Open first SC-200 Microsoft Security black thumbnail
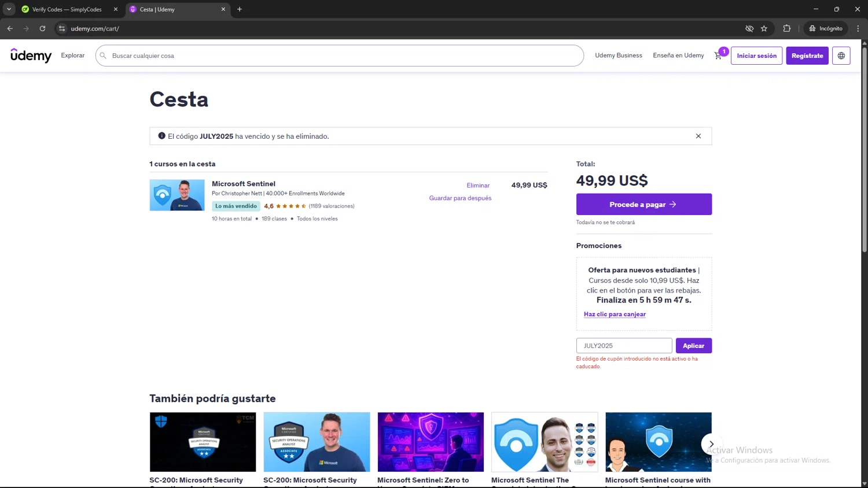 [203, 442]
